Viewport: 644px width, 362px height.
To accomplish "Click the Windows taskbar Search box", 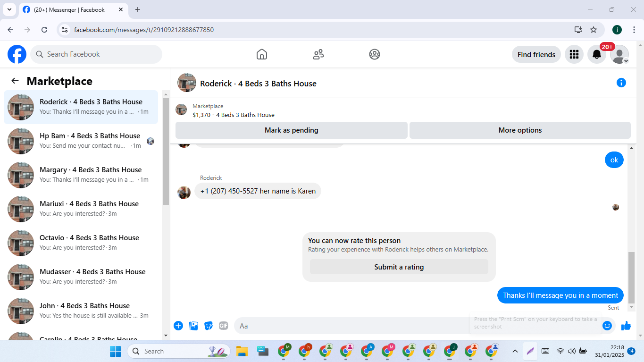I will click(179, 351).
